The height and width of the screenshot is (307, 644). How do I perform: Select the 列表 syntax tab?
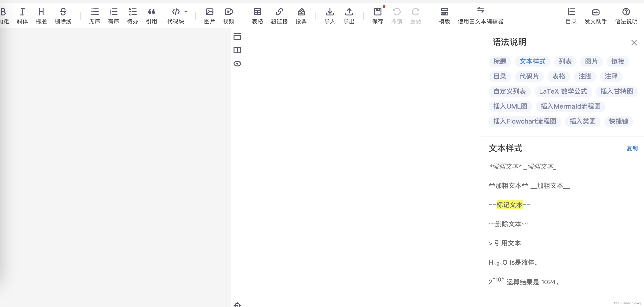[565, 62]
